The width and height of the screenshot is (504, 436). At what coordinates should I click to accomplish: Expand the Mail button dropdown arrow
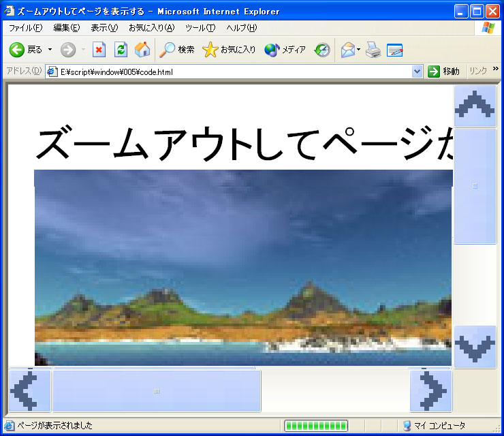[x=359, y=50]
